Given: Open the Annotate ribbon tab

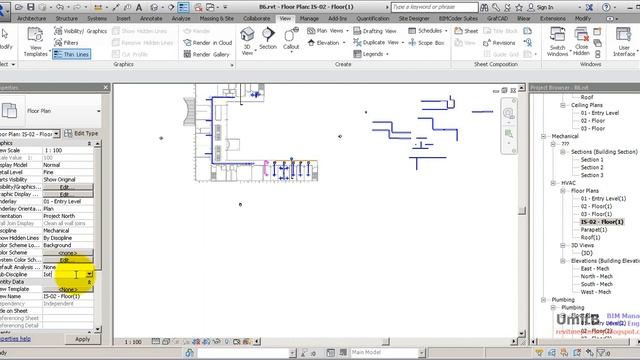Looking at the screenshot, I should click(151, 18).
